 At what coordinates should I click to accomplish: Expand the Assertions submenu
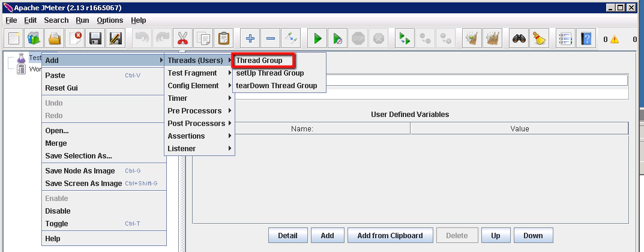coord(199,136)
